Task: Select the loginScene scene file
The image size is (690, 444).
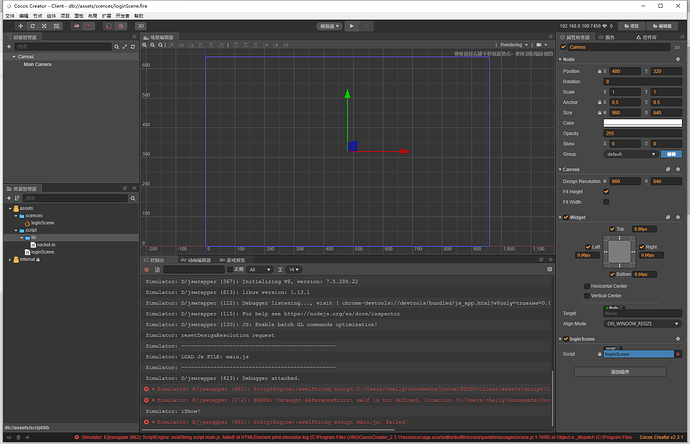Action: (x=39, y=223)
